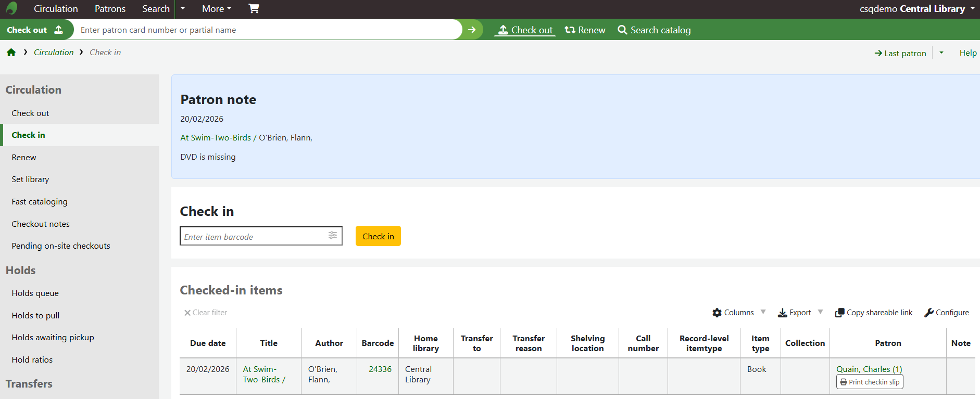Sort table by Home library column
This screenshot has width=980, height=399.
pos(426,343)
